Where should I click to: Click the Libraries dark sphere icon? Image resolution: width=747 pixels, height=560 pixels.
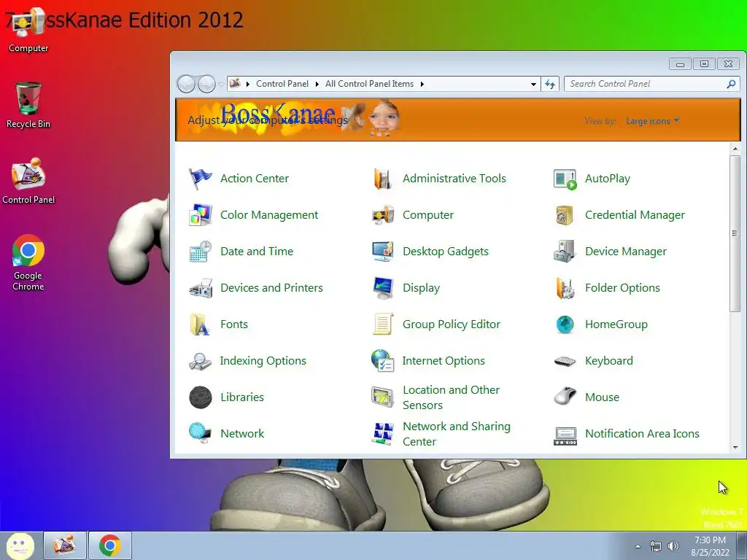[x=200, y=397]
